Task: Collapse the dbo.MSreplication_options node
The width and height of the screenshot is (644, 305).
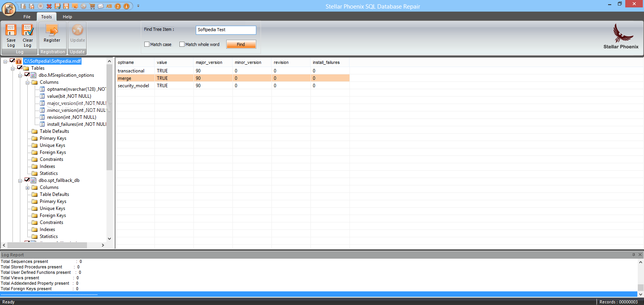Action: [x=20, y=76]
